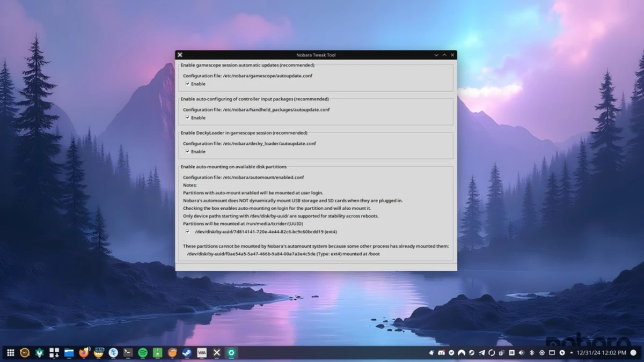
Task: Open Bluetooth settings from the system tray
Action: tap(532, 353)
